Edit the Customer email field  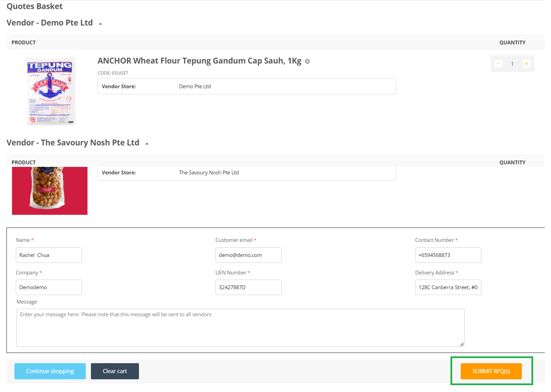248,255
